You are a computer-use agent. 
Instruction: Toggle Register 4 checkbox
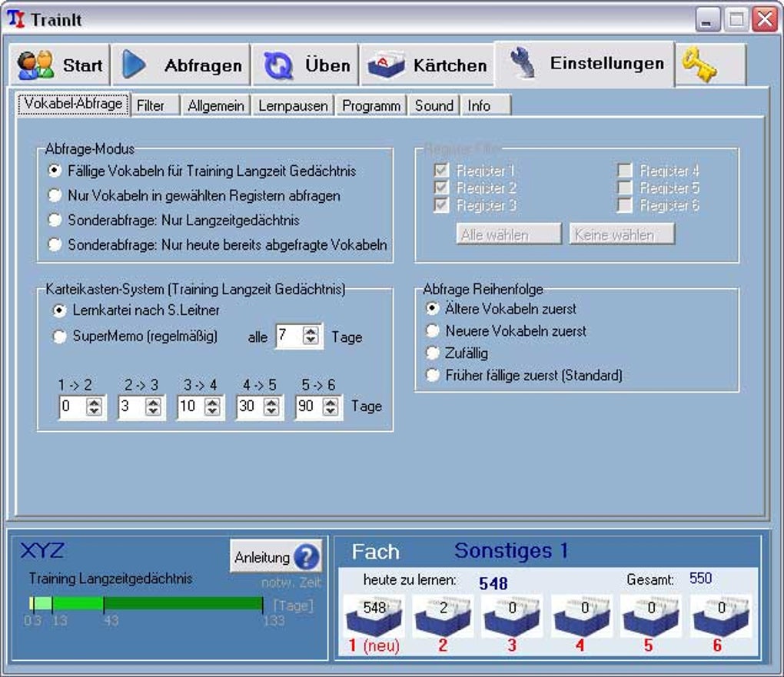(625, 171)
